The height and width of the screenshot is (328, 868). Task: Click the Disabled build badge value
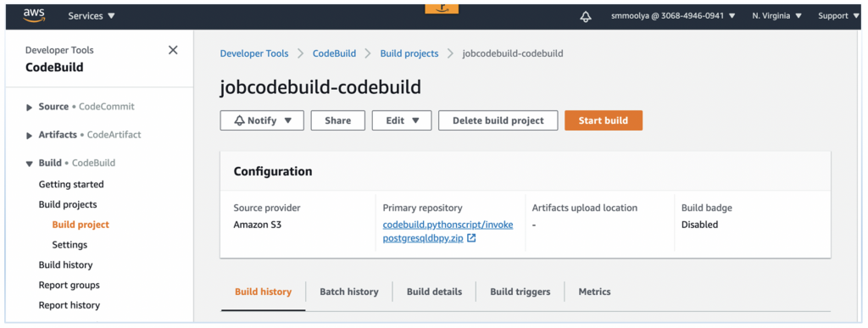[x=699, y=225]
